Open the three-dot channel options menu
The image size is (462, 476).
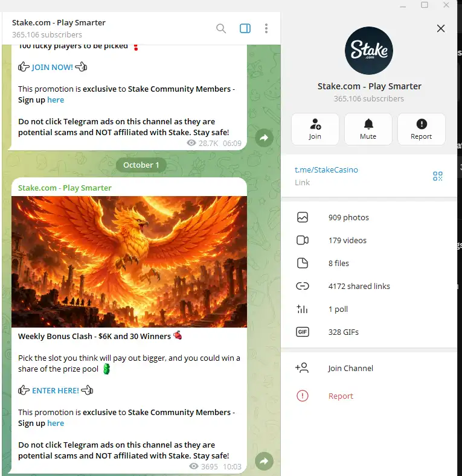click(x=266, y=28)
